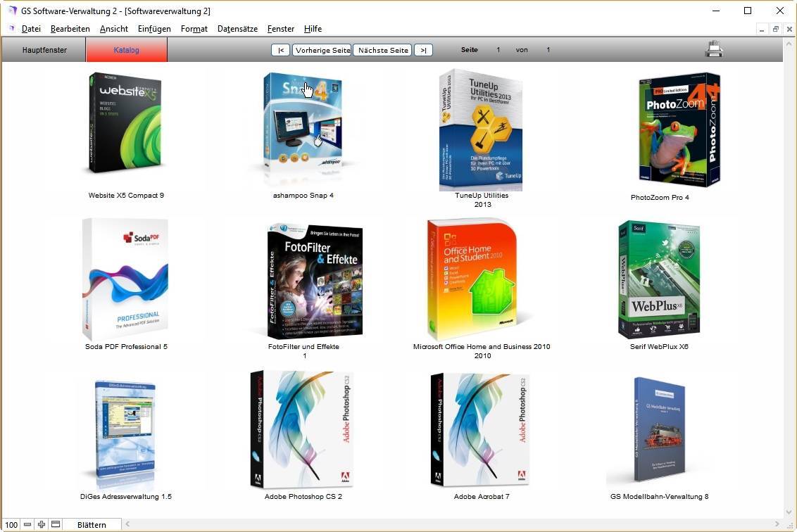Zoom out with the minus icon
The height and width of the screenshot is (532, 797).
(27, 524)
